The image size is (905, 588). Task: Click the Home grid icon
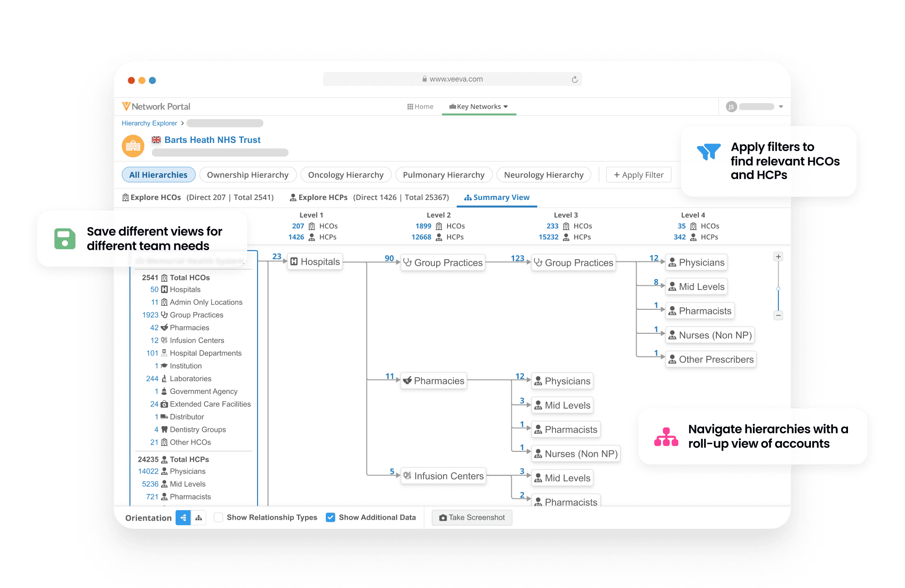click(410, 107)
